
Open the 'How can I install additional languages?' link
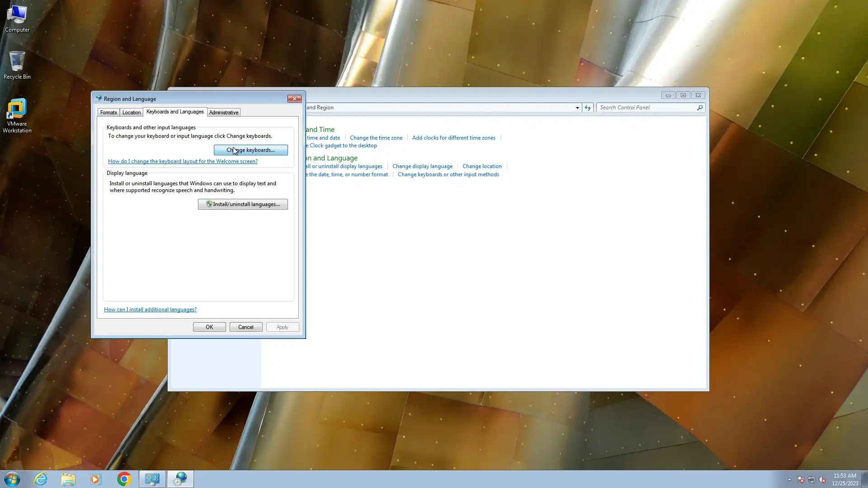(150, 310)
